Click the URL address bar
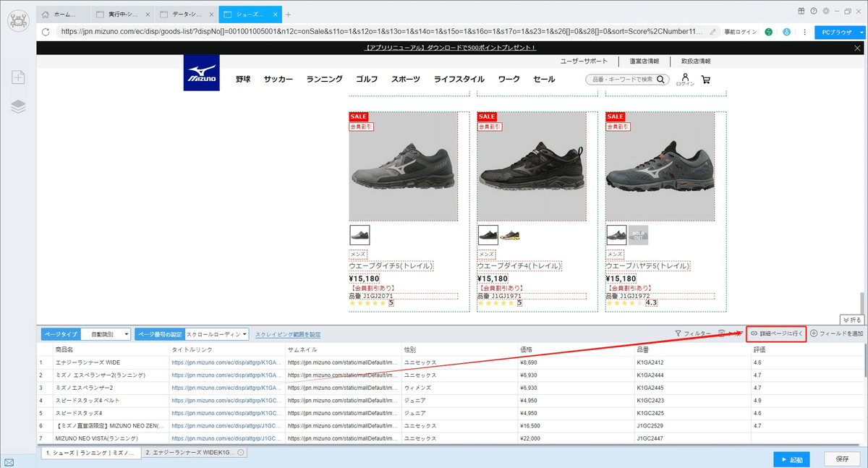The width and height of the screenshot is (868, 468). (x=383, y=32)
